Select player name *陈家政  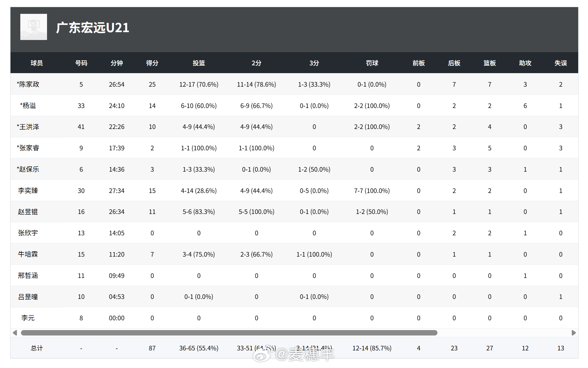28,84
